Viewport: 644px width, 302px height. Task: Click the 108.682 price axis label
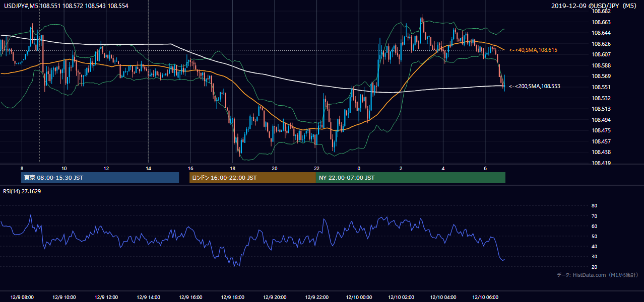pos(601,11)
